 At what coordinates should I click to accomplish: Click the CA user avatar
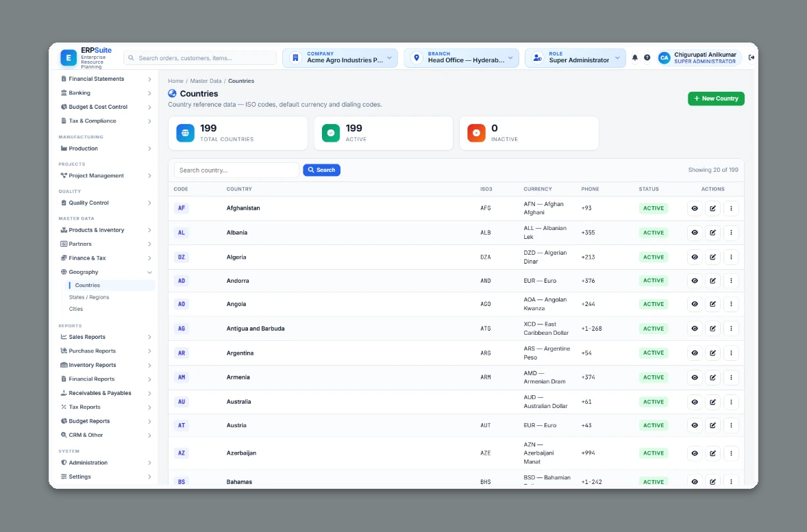click(x=665, y=58)
